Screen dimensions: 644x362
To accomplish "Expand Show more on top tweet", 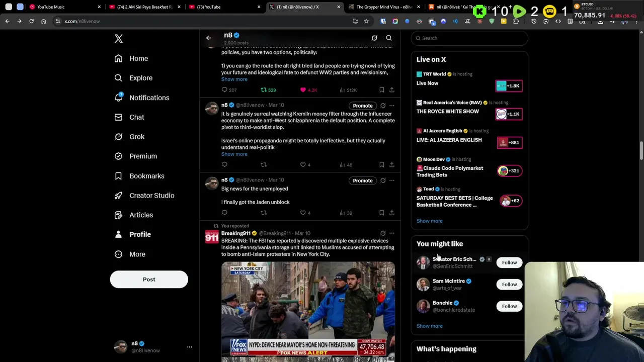I will (234, 79).
